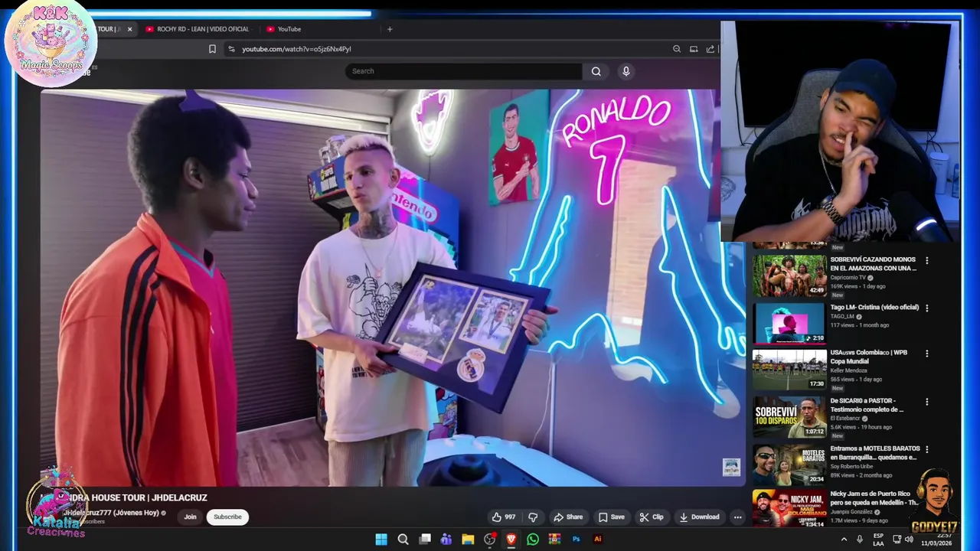The width and height of the screenshot is (980, 551).
Task: Click the system tray microphone icon
Action: pyautogui.click(x=860, y=540)
